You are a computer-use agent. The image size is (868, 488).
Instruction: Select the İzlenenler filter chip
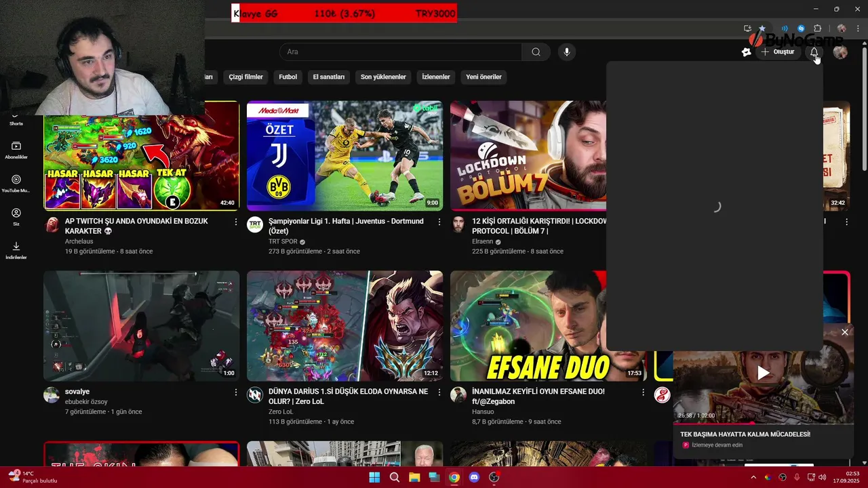(436, 77)
